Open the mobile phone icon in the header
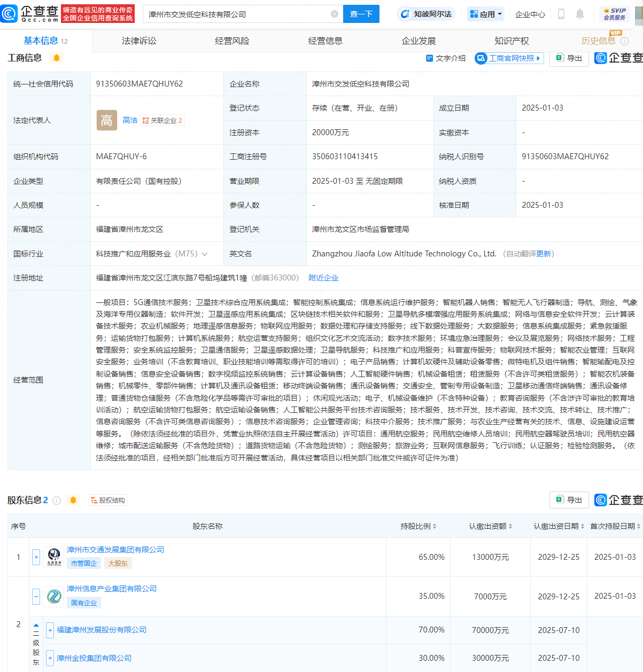Viewport: 643px width, 672px height. pos(561,14)
